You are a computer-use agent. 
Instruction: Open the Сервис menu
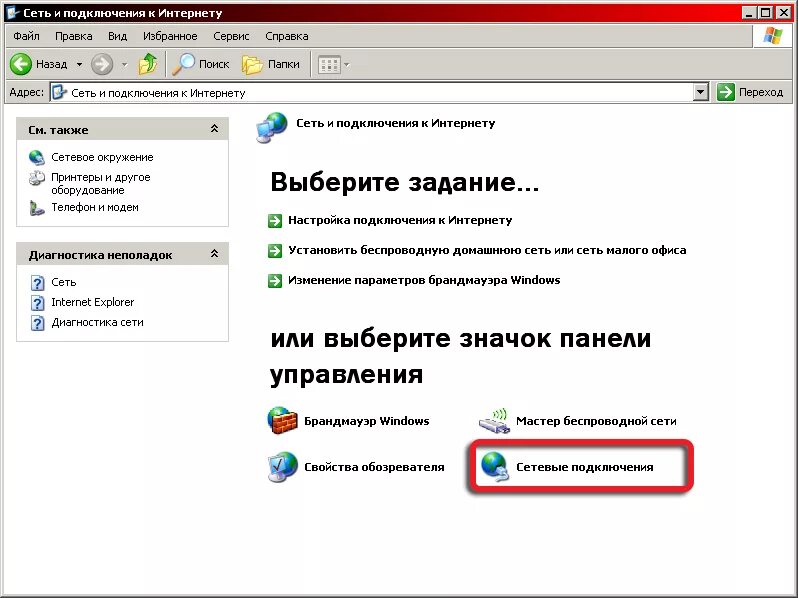[231, 36]
